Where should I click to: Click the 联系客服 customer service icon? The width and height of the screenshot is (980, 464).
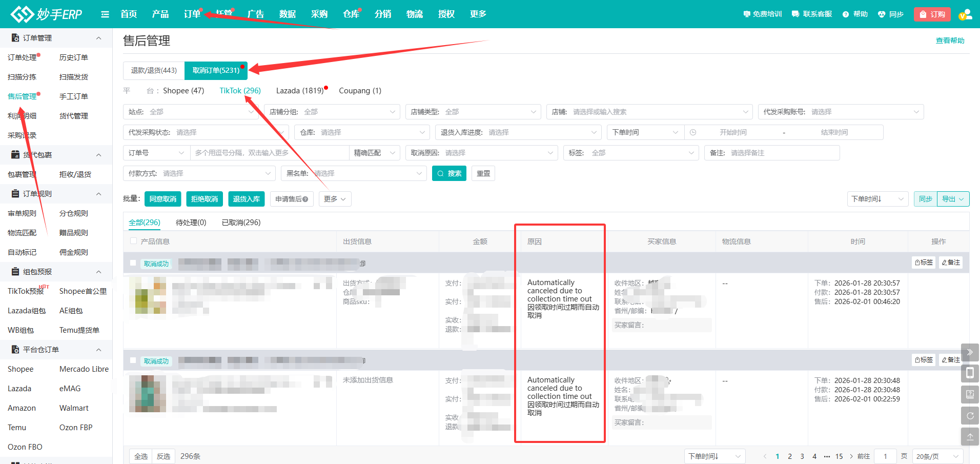pos(795,14)
